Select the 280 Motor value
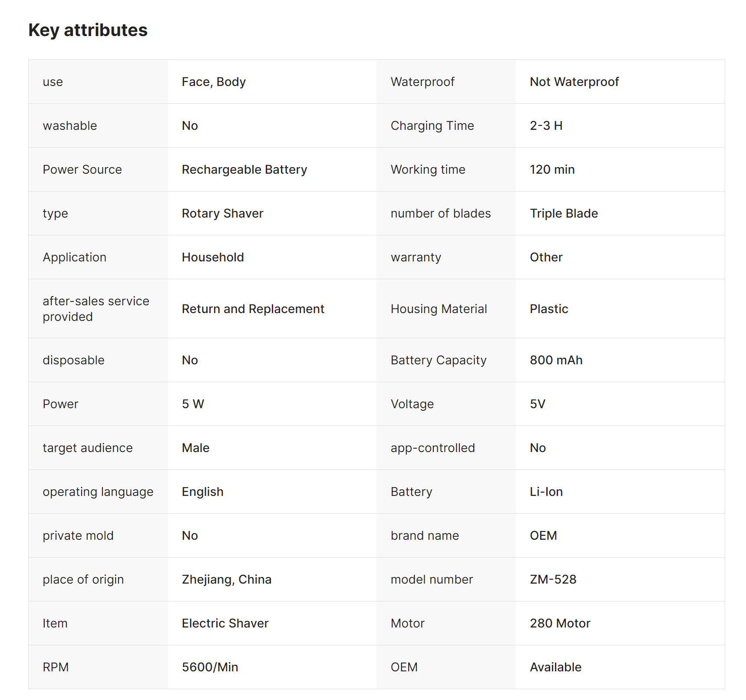746x700 pixels. pos(560,623)
